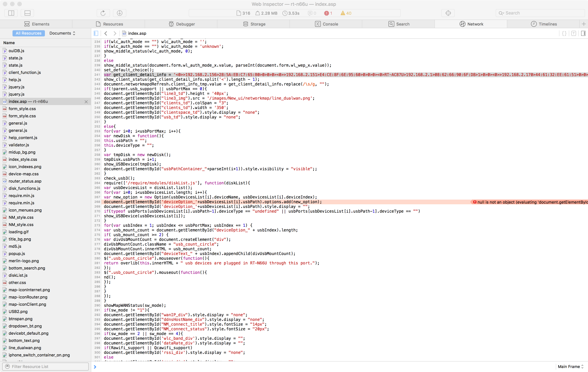Open the Timelines tab
This screenshot has width=588, height=372.
point(544,24)
